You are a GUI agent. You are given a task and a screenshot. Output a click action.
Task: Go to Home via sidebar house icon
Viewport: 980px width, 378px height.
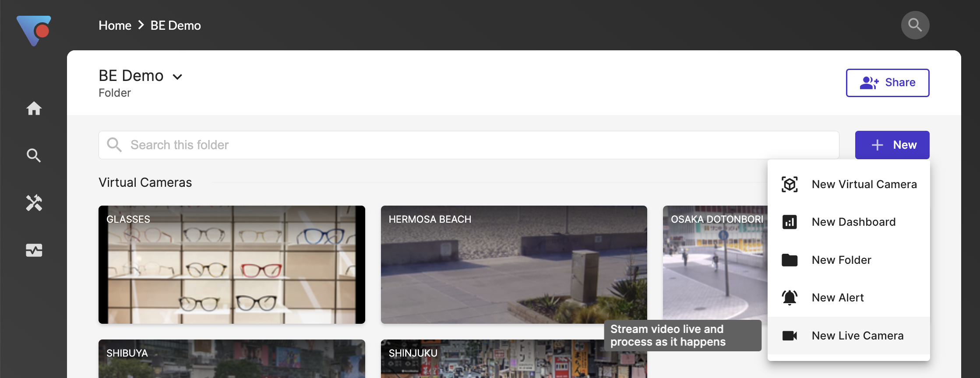34,108
